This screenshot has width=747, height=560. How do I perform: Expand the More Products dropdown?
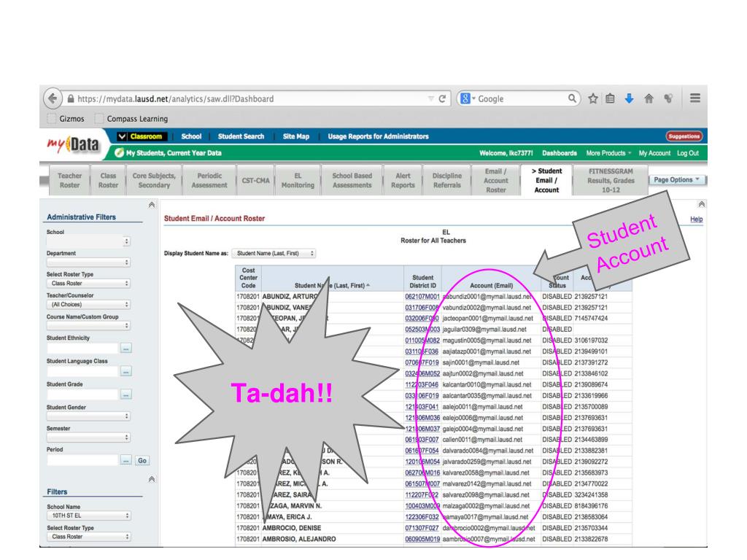click(608, 153)
